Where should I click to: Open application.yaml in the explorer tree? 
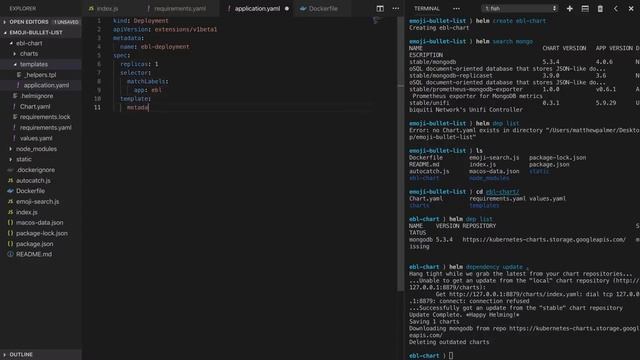coord(46,85)
